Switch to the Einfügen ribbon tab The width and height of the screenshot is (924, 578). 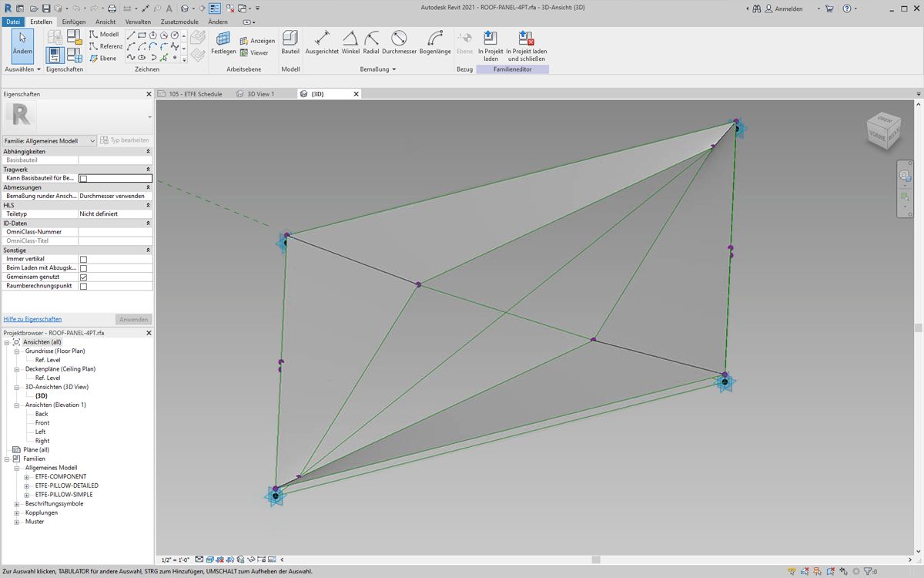[x=74, y=22]
